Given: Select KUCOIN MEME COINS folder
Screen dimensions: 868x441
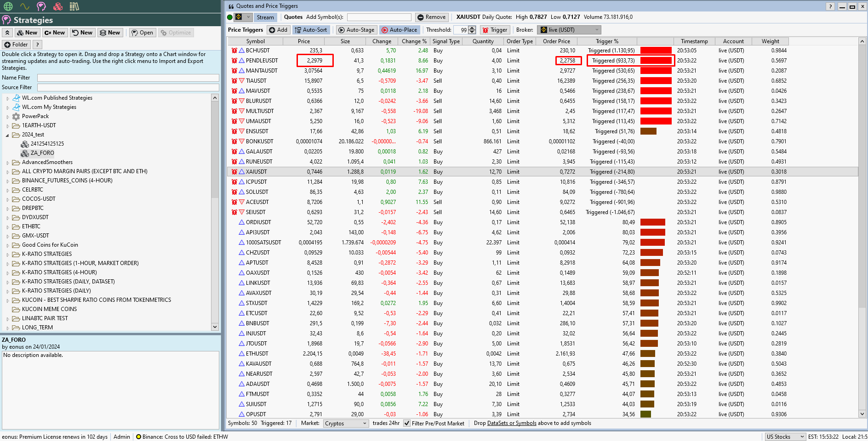Looking at the screenshot, I should click(49, 309).
